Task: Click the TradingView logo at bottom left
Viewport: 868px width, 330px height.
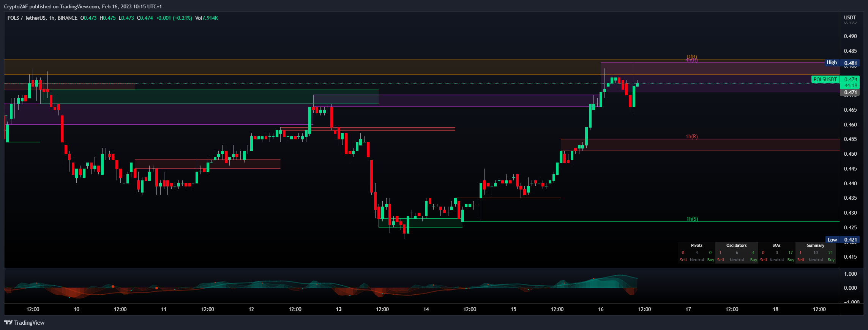Action: coord(24,322)
